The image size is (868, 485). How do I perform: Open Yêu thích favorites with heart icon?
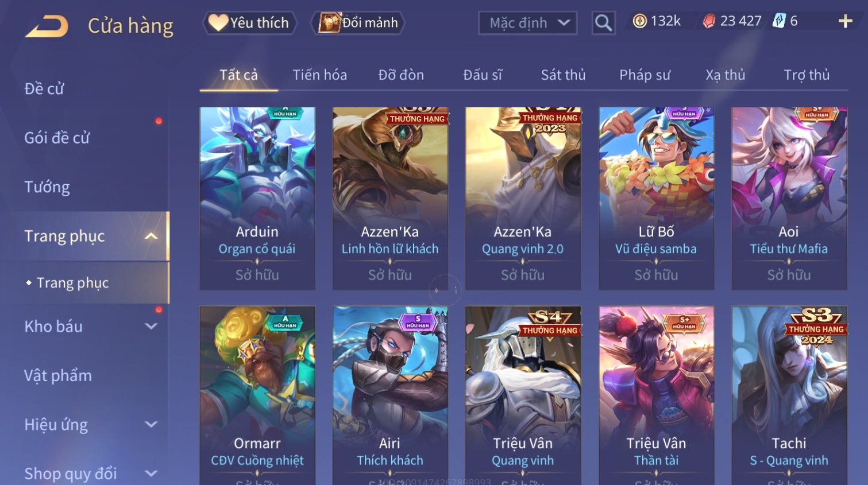(x=249, y=23)
